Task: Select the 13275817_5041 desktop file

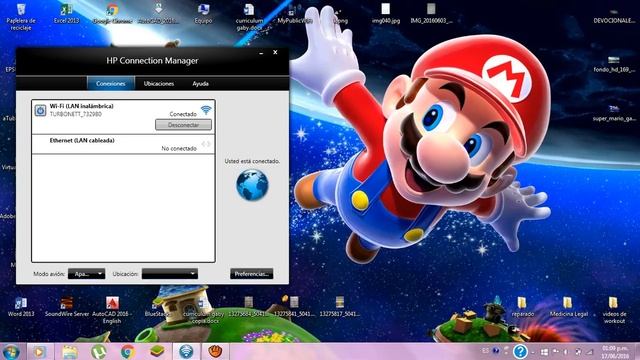Action: point(340,307)
